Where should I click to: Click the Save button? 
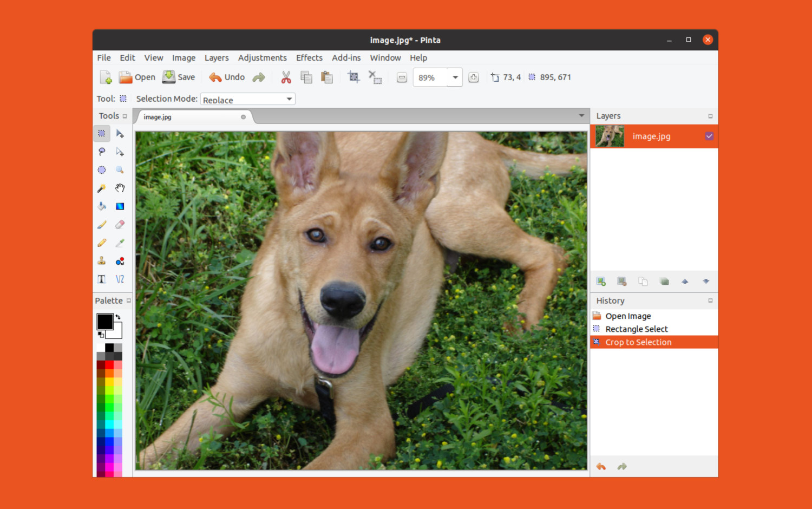179,77
